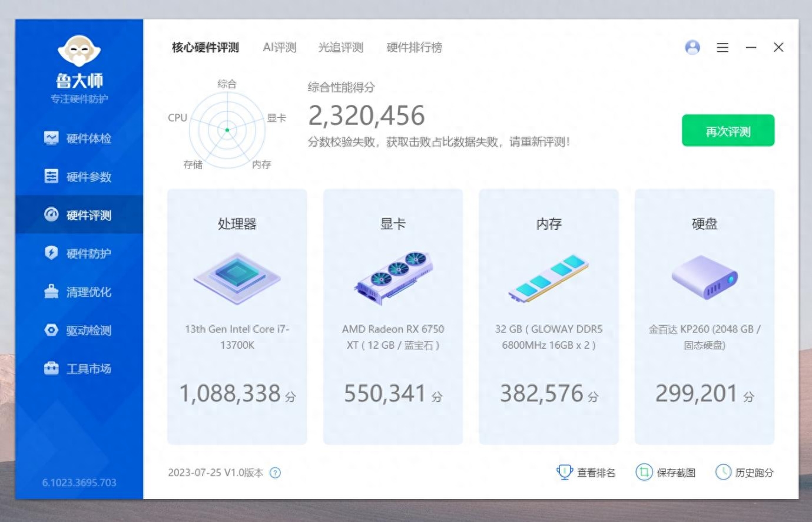Open 硬件防护 shield icon in sidebar
The height and width of the screenshot is (522, 812).
[51, 253]
